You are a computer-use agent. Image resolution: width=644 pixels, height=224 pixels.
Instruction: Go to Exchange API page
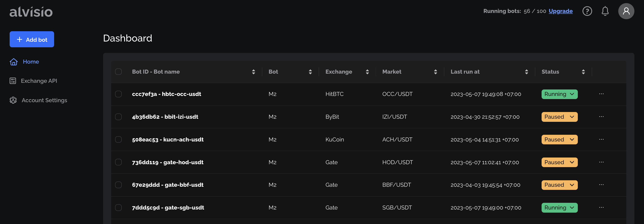point(39,81)
